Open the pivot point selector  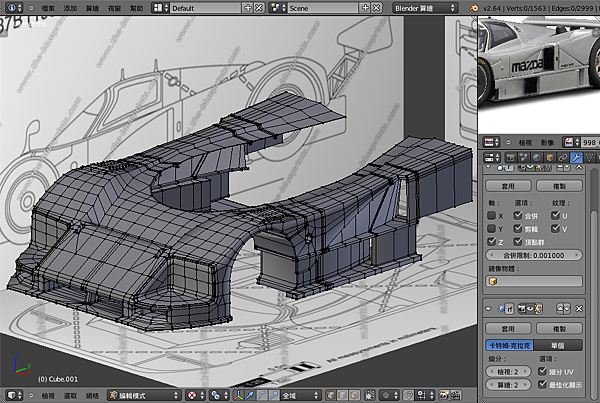click(218, 395)
